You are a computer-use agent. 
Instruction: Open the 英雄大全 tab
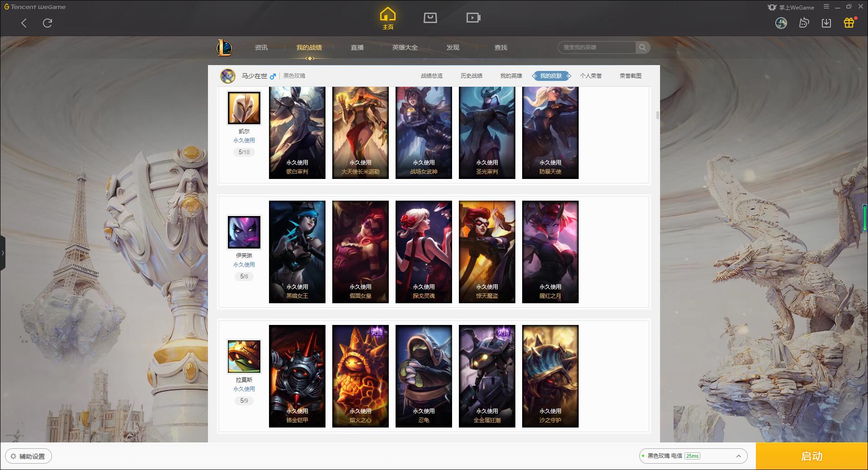(405, 47)
